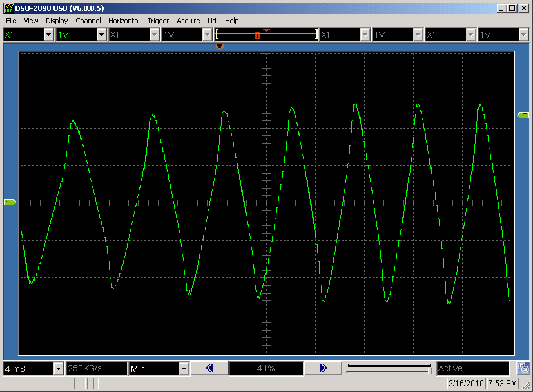This screenshot has height=392, width=533.
Task: Click the DSO-2090 application icon in title bar
Action: pyautogui.click(x=8, y=8)
